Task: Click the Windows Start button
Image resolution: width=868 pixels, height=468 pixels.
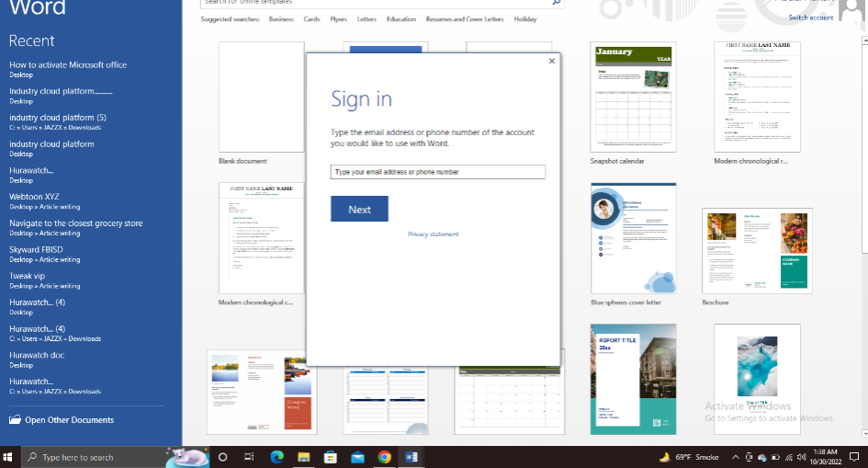Action: click(x=7, y=457)
